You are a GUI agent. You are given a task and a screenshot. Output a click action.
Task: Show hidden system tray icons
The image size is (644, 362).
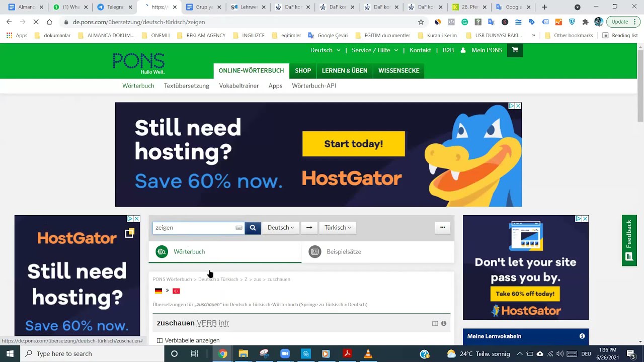coord(520,354)
